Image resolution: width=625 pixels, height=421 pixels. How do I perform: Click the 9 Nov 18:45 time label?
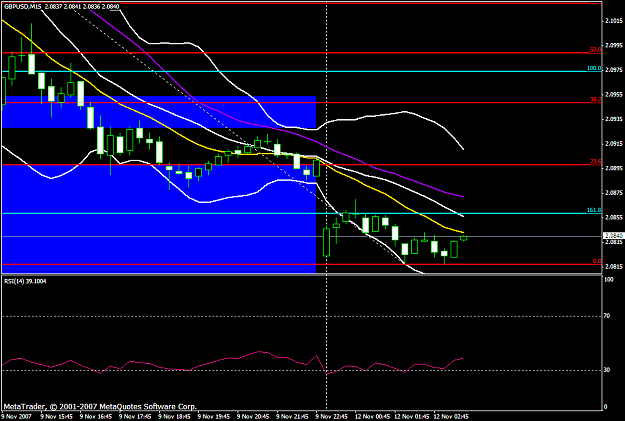pos(174,417)
